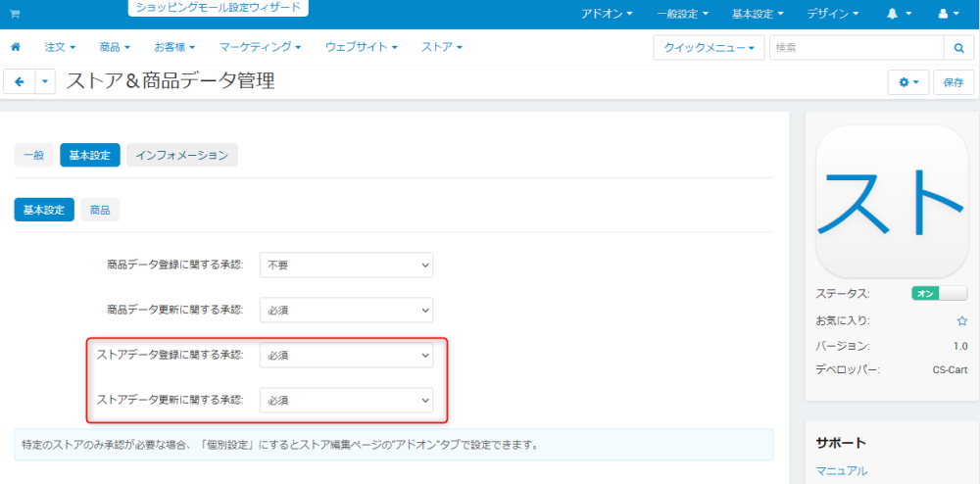Open the notification bell menu

click(899, 14)
